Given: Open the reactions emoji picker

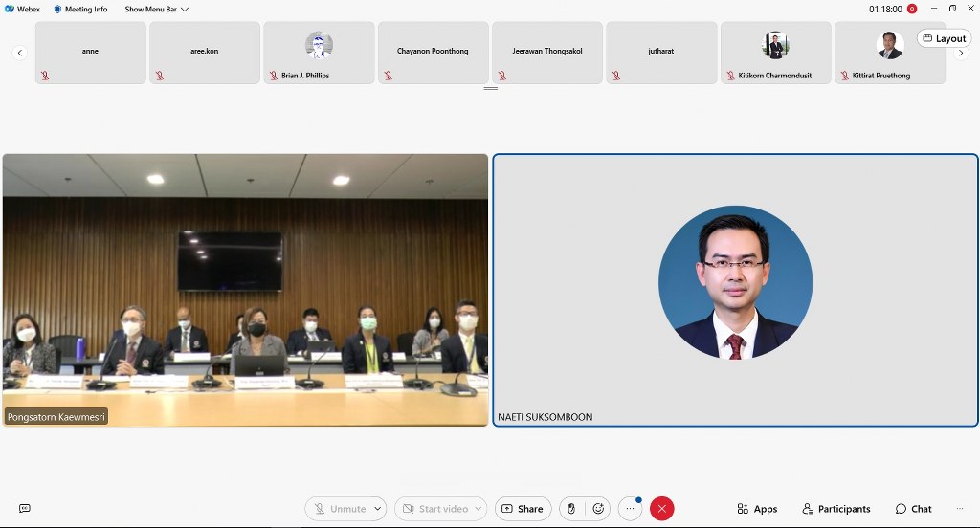Looking at the screenshot, I should click(599, 509).
